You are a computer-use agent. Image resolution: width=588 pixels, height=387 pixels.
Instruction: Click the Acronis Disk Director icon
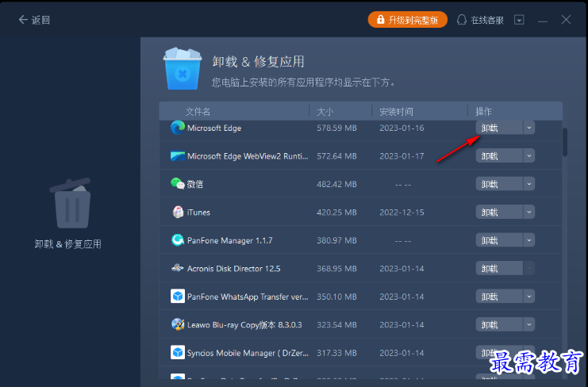point(178,268)
